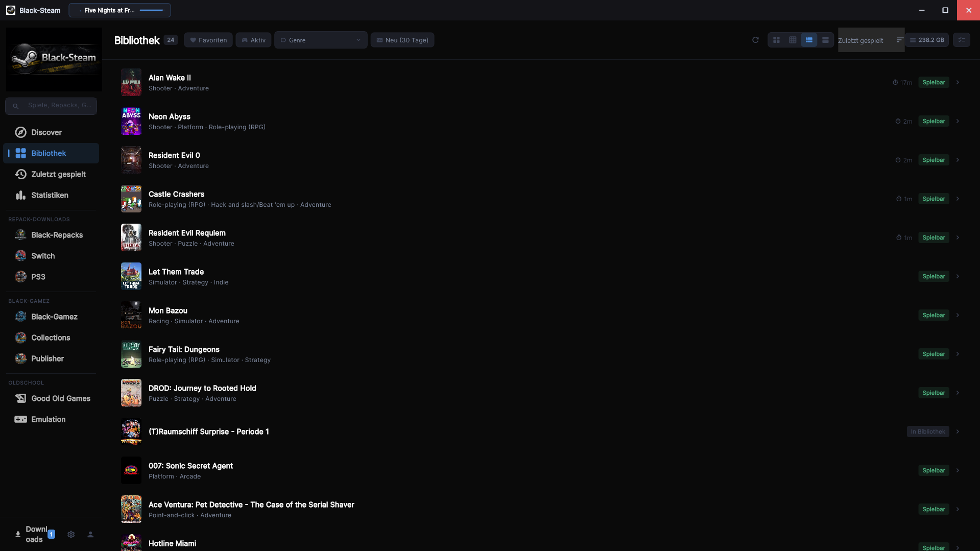Viewport: 980px width, 551px height.
Task: Switch to wide row view
Action: click(825, 40)
